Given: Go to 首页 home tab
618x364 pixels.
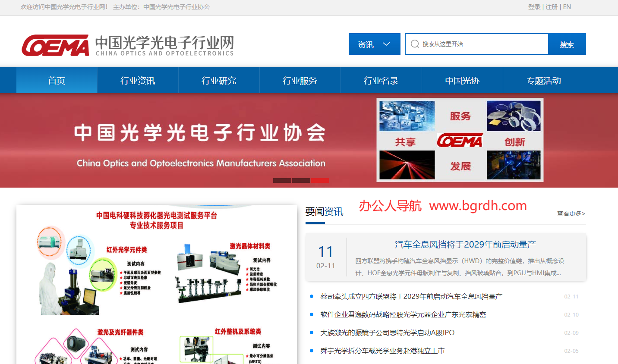Looking at the screenshot, I should [x=57, y=80].
